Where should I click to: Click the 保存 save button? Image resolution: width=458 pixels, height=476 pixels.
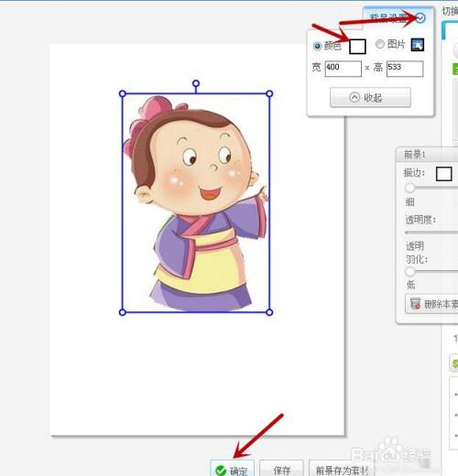pos(281,469)
